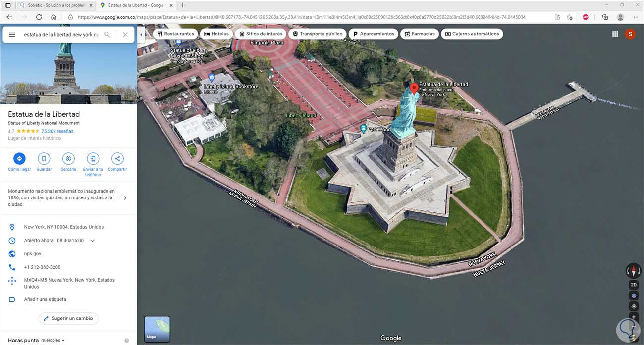Click the browser address bar URL
The height and width of the screenshot is (345, 644).
tap(302, 17)
